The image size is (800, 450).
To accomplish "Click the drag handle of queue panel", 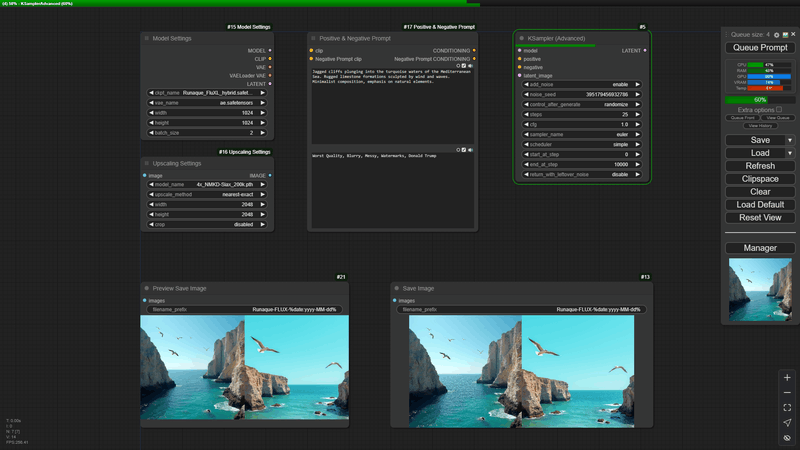I will coord(726,35).
